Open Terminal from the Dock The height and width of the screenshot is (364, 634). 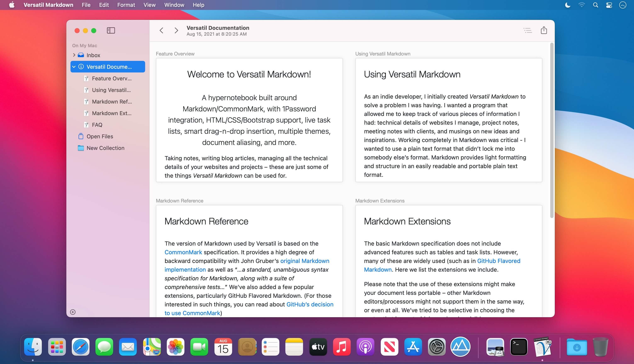point(519,347)
